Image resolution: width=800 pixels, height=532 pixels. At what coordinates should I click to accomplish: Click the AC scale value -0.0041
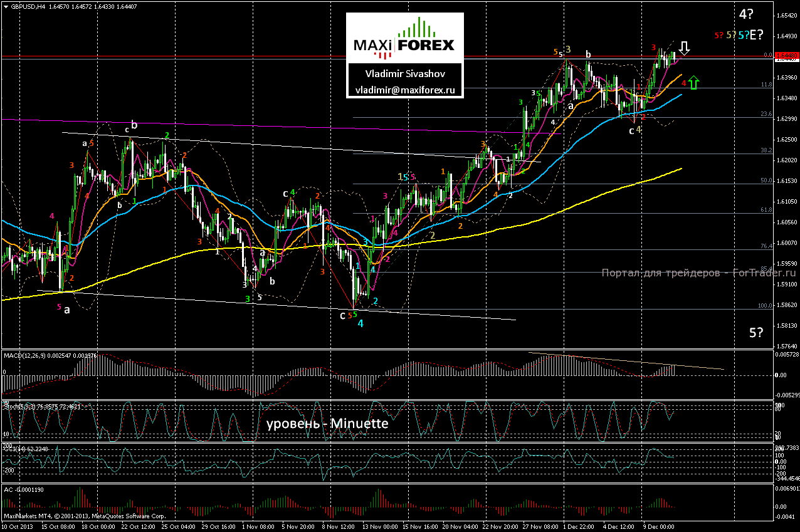click(x=786, y=516)
